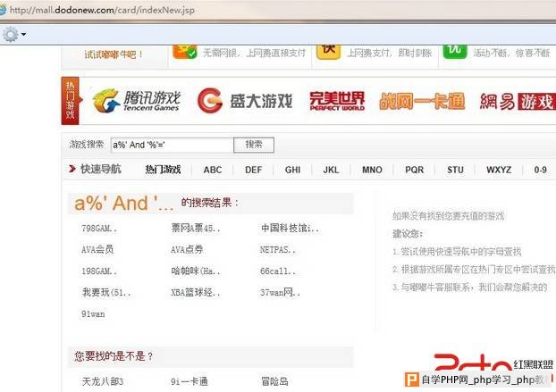Open AVA会员 search result
Image resolution: width=556 pixels, height=392 pixels.
click(x=97, y=250)
